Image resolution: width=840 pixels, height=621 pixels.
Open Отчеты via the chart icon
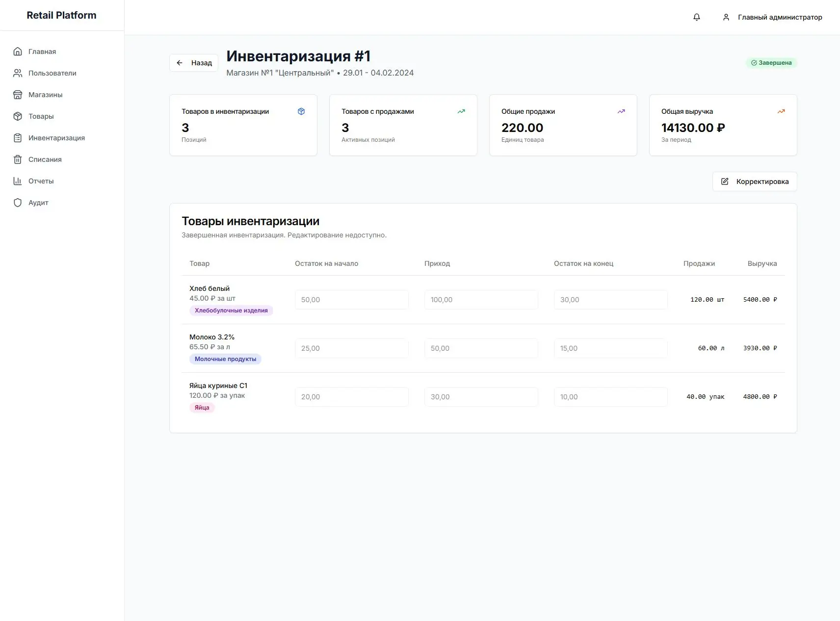tap(18, 181)
